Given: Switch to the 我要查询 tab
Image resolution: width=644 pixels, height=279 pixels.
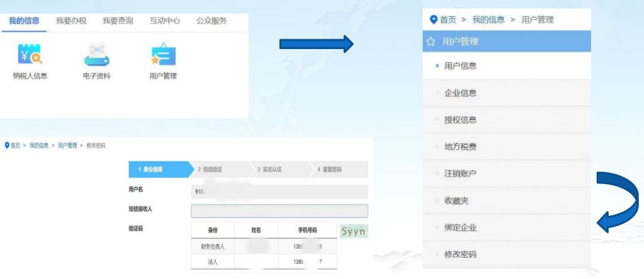Looking at the screenshot, I should pos(118,21).
